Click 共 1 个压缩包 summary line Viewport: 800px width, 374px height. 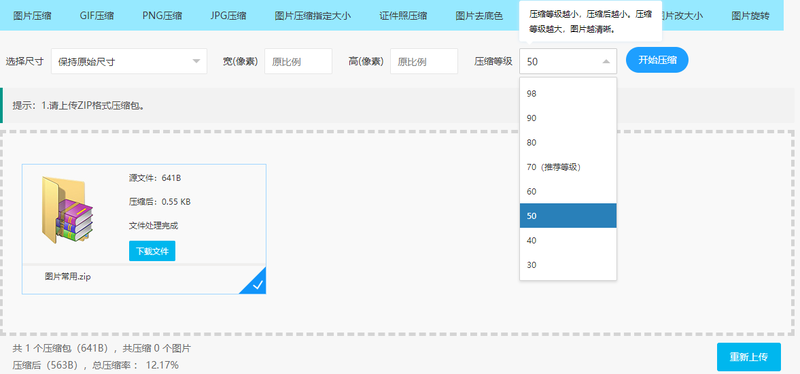102,348
